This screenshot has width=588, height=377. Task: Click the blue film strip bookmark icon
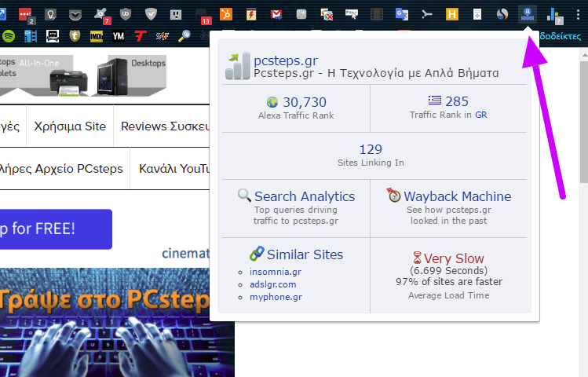31,36
